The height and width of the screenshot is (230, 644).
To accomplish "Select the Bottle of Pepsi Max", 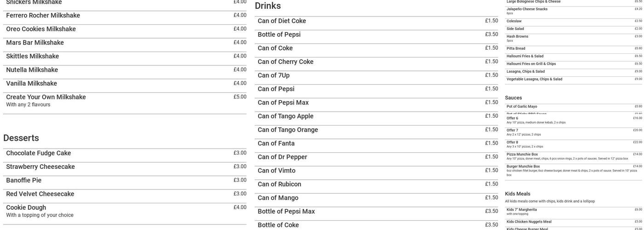I will click(286, 212).
